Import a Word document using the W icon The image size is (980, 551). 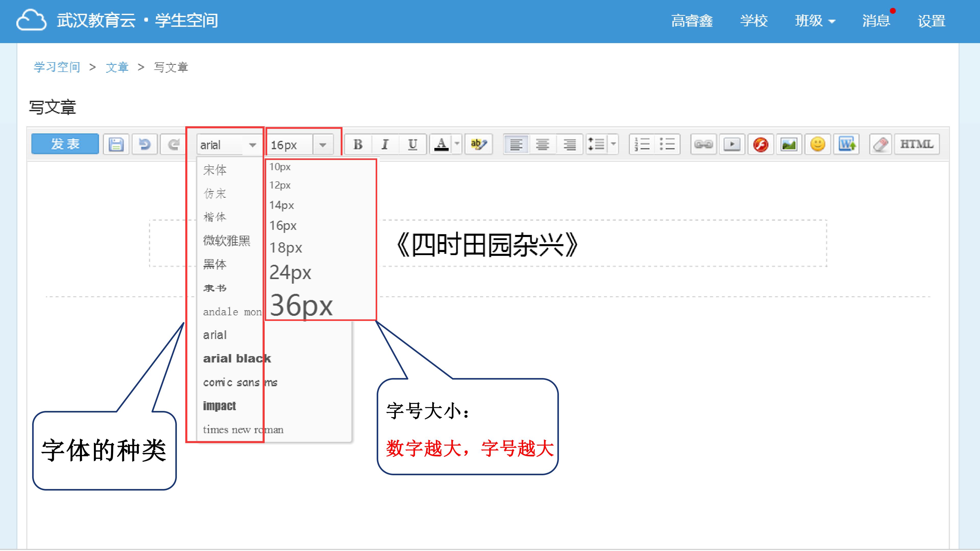click(847, 144)
